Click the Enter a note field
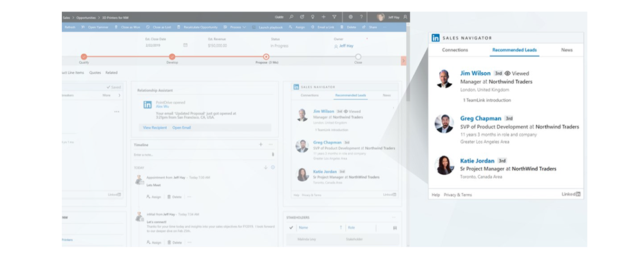644x258 pixels. pos(201,155)
